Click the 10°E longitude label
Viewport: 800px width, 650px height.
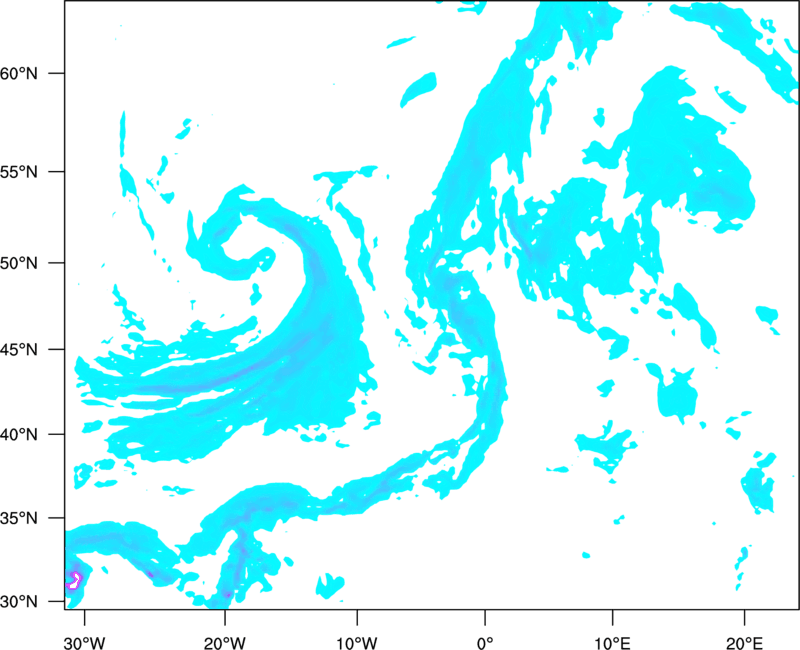pos(613,643)
